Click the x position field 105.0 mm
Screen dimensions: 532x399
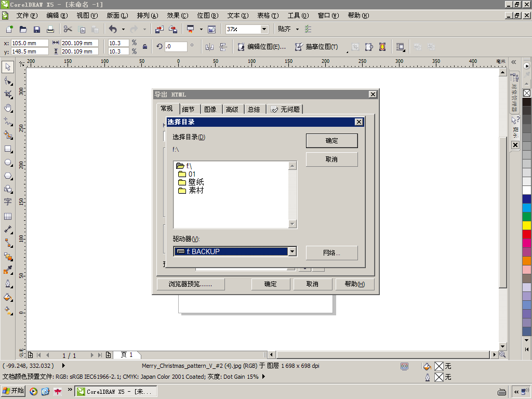coord(30,43)
